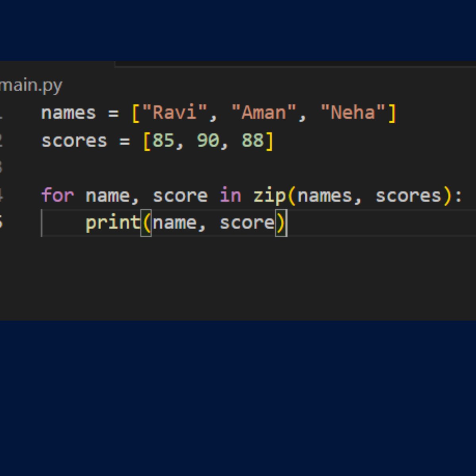Viewport: 476px width, 476px height.
Task: Click the names argument inside zip()
Action: [x=324, y=196]
